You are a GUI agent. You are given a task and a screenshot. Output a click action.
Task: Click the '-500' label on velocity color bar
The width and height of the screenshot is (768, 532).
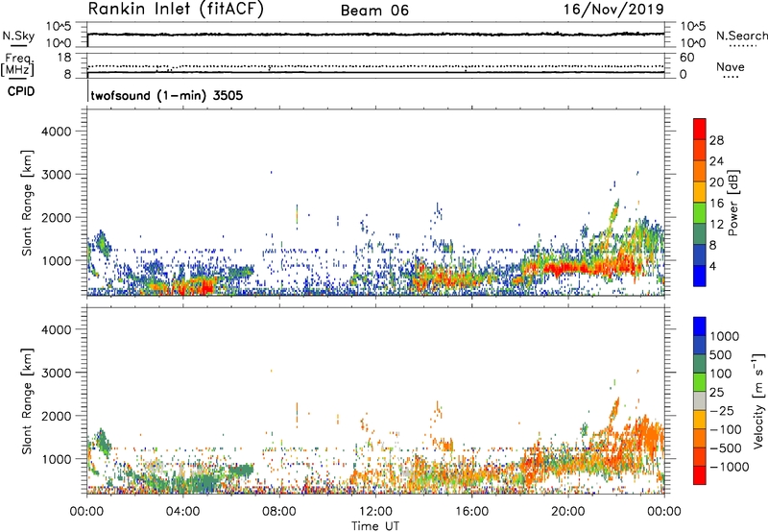[x=726, y=448]
